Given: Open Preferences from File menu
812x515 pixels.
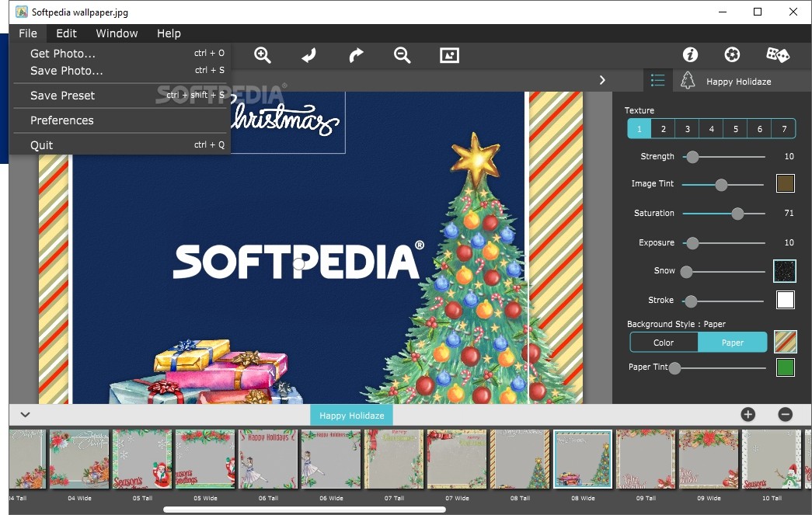Looking at the screenshot, I should point(120,120).
